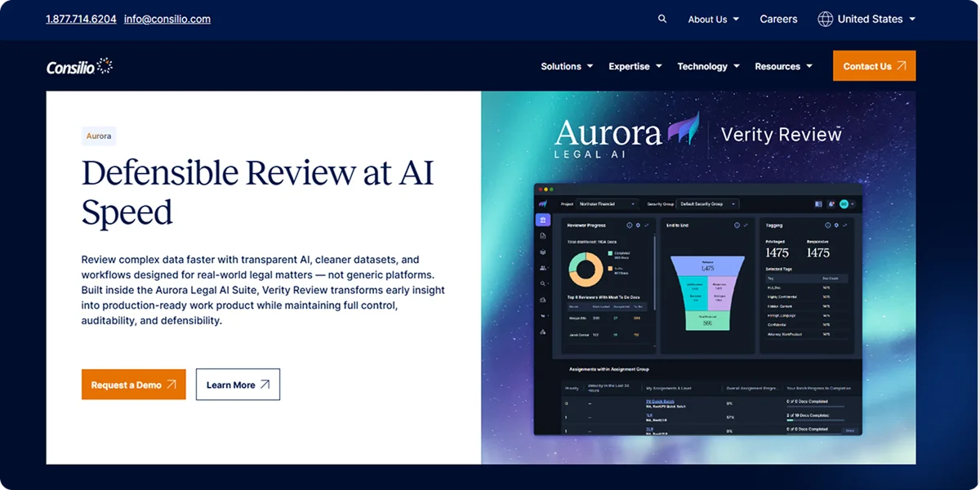The width and height of the screenshot is (980, 490).
Task: Click the user avatar in Verity Review header
Action: 844,203
